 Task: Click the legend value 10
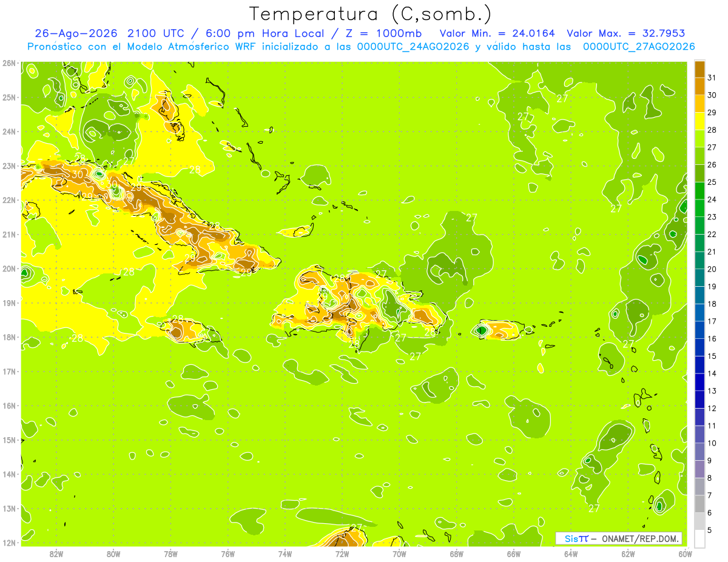[713, 443]
